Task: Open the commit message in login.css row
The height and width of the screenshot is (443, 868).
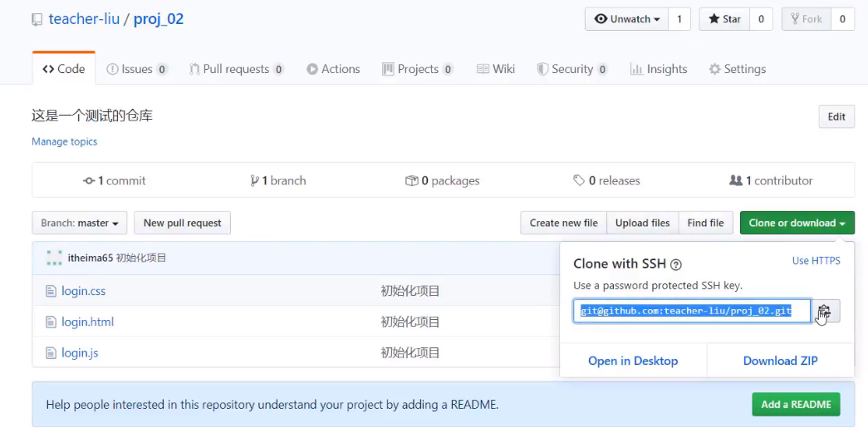Action: pos(410,291)
